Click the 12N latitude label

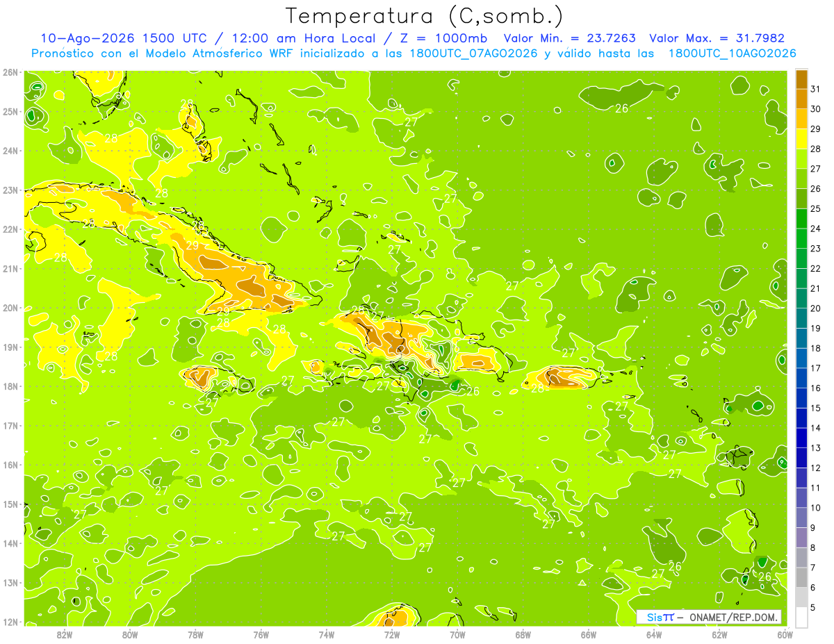(x=10, y=622)
